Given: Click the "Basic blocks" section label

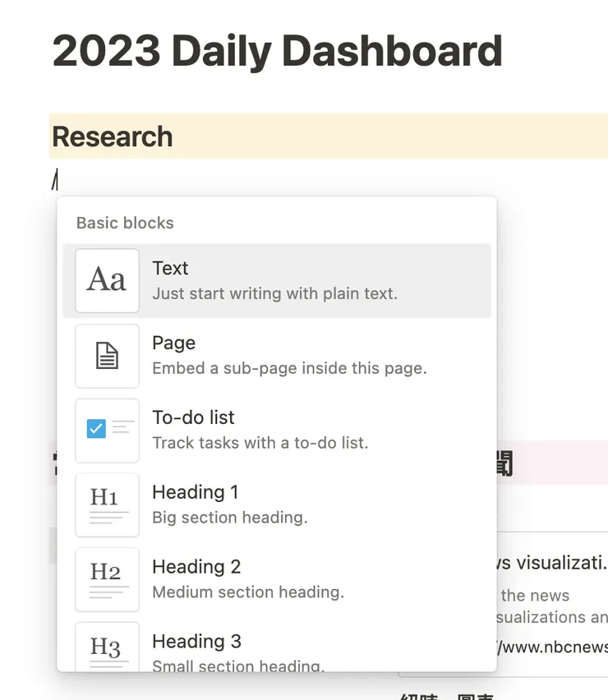Looking at the screenshot, I should click(x=125, y=223).
